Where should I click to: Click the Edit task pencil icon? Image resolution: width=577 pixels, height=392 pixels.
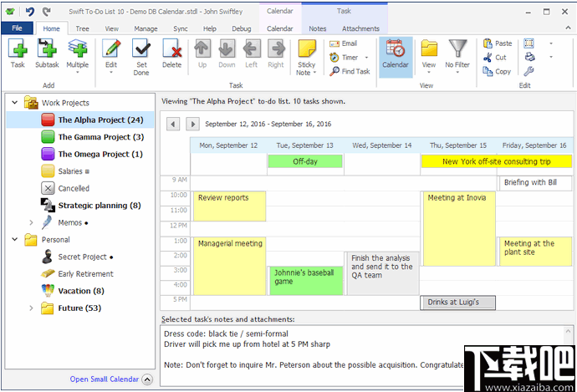coord(111,49)
